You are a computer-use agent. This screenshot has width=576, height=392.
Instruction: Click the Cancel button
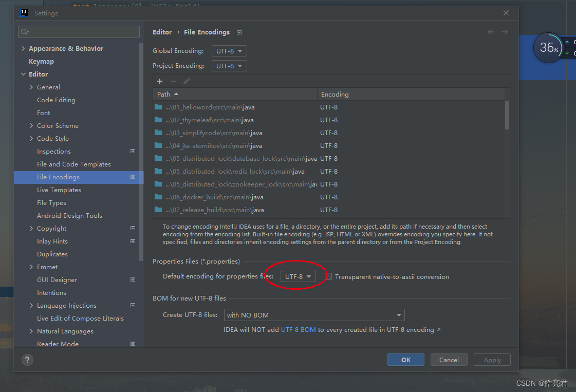pos(449,360)
